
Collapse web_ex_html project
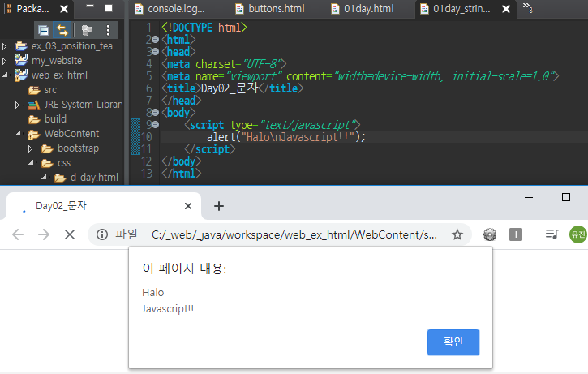(x=5, y=75)
